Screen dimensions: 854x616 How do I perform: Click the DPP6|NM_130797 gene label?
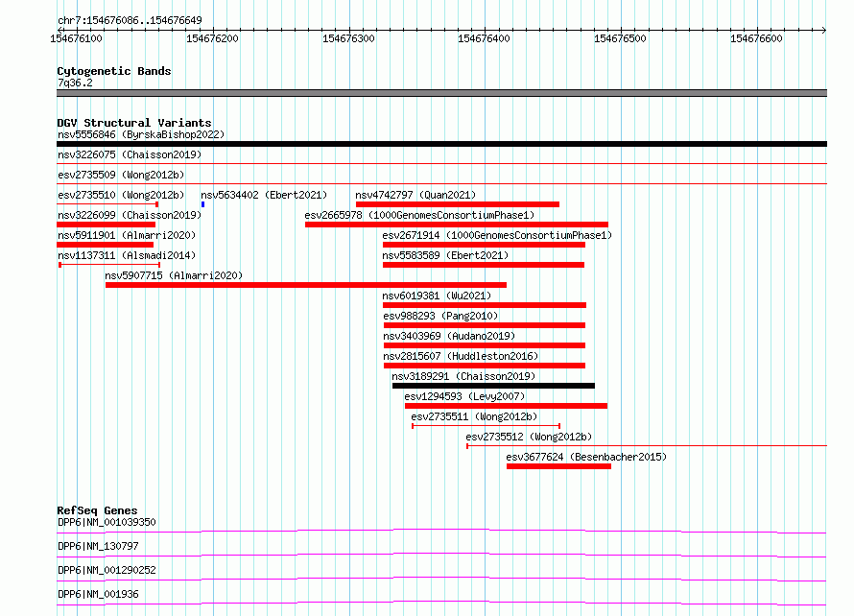[x=98, y=546]
